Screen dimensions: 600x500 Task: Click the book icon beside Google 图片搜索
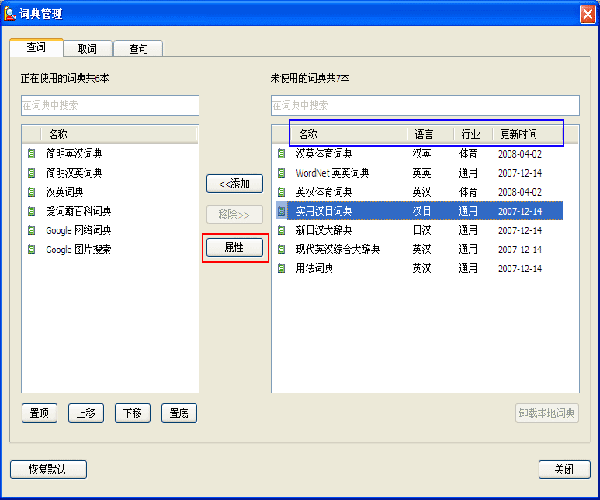(31, 249)
